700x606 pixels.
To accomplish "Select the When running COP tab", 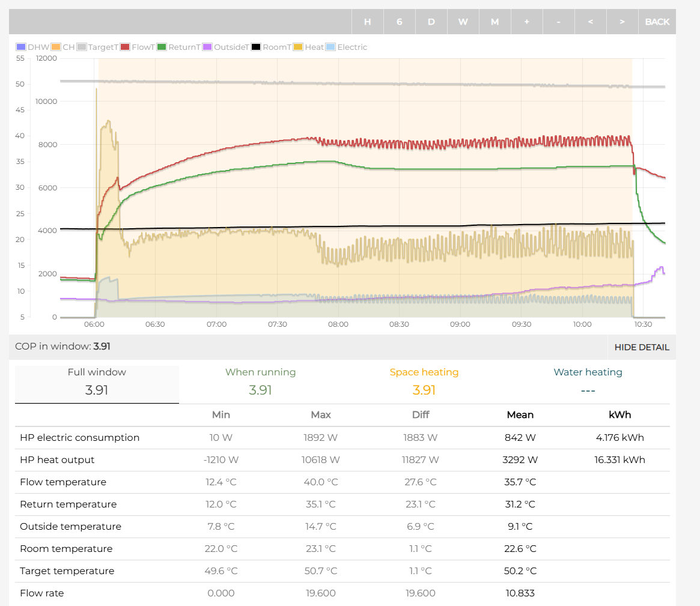I will click(x=260, y=381).
